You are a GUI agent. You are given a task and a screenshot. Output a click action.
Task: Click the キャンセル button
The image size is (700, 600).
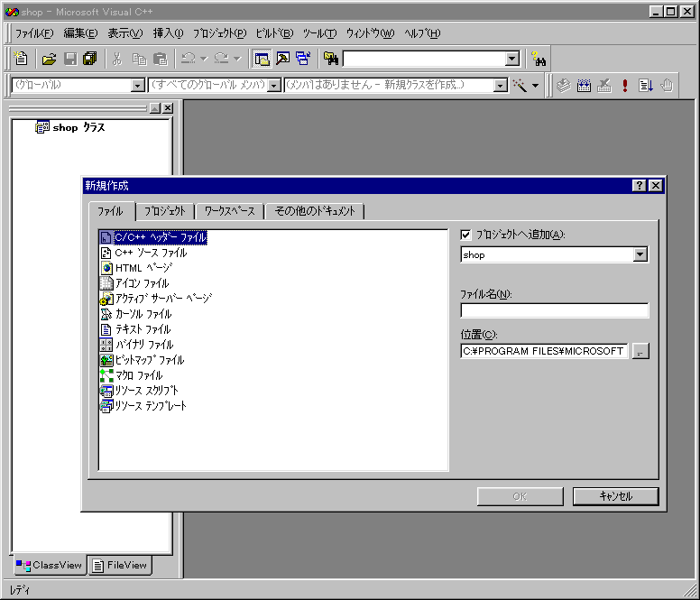(615, 496)
